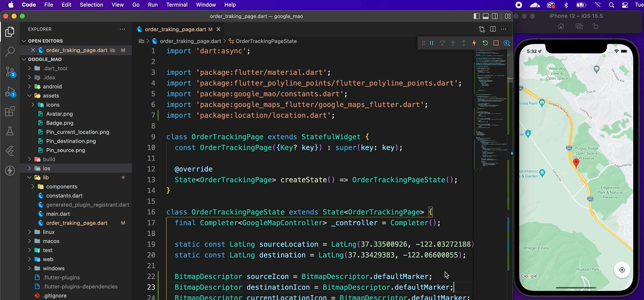Toggle the secondary sidebar visibility
This screenshot has width=644, height=300.
point(495,16)
